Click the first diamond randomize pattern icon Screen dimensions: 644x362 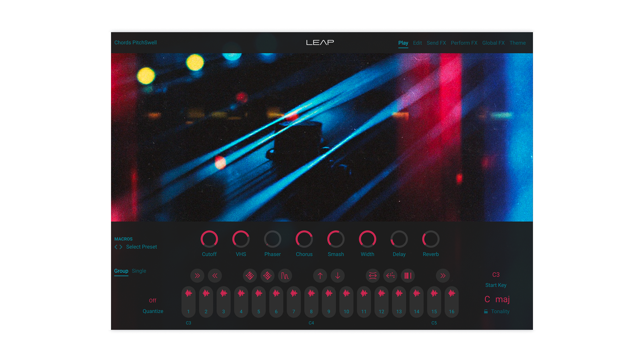[x=250, y=276]
